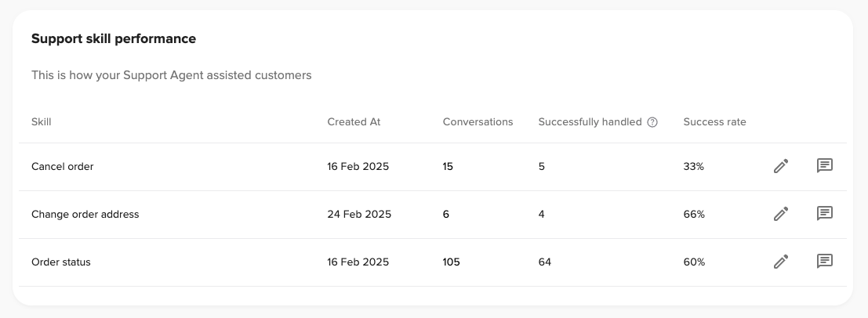
Task: Show help tooltip for Successfully handled
Action: click(x=652, y=122)
